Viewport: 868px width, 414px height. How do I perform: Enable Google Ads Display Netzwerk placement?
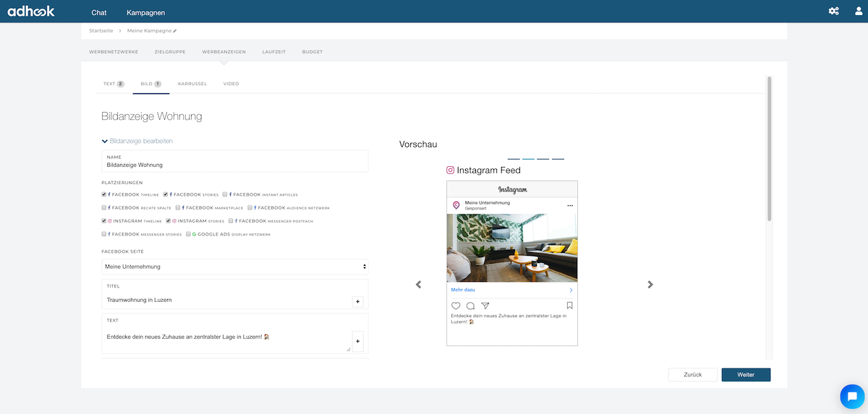coord(188,234)
